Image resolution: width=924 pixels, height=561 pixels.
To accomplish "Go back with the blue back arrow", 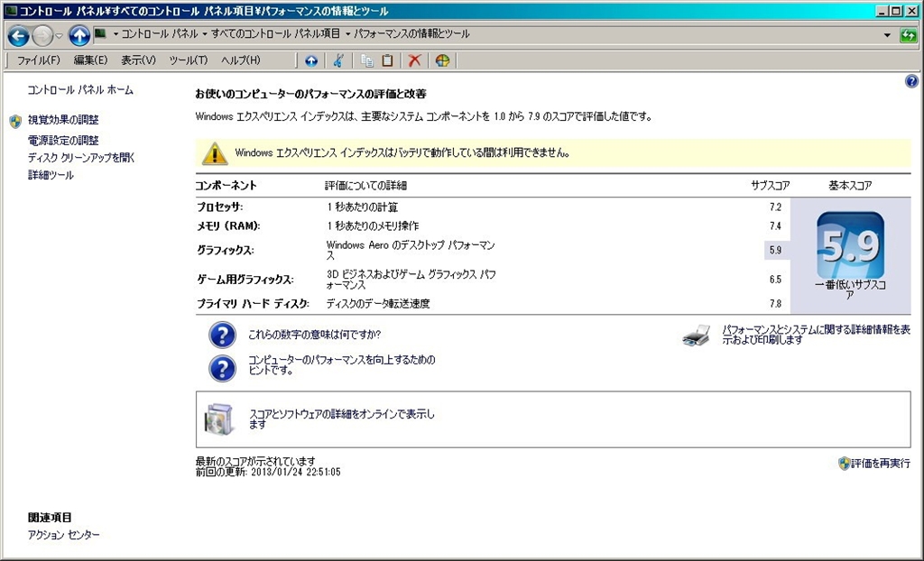I will (18, 37).
